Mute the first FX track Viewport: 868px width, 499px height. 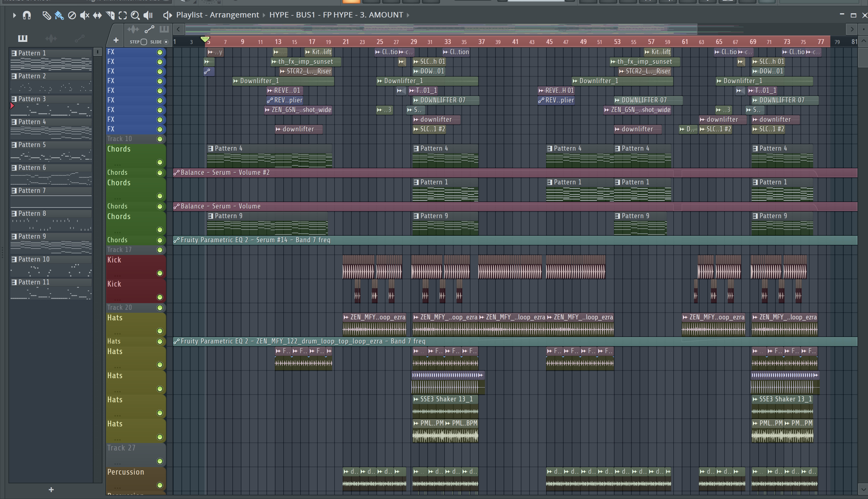(160, 52)
